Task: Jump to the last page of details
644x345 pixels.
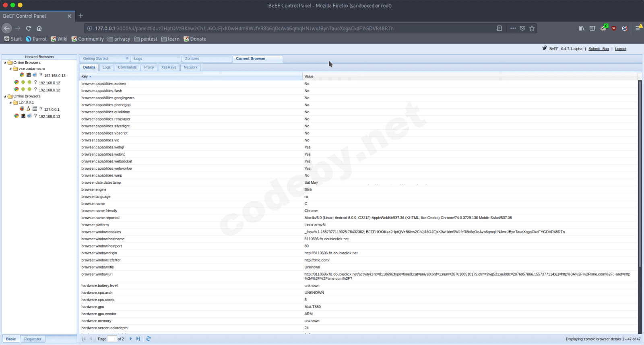Action: (138, 339)
